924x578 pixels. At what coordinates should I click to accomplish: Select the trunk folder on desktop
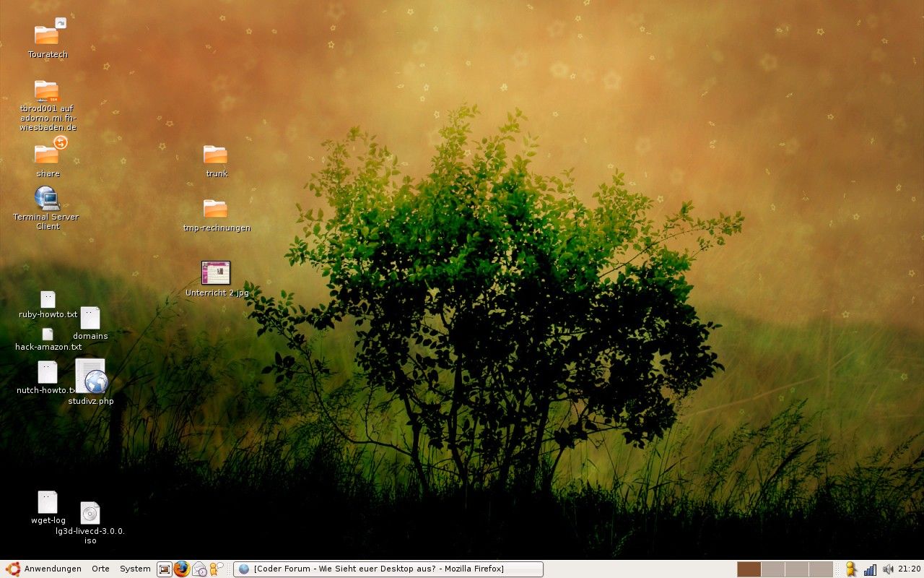(215, 155)
